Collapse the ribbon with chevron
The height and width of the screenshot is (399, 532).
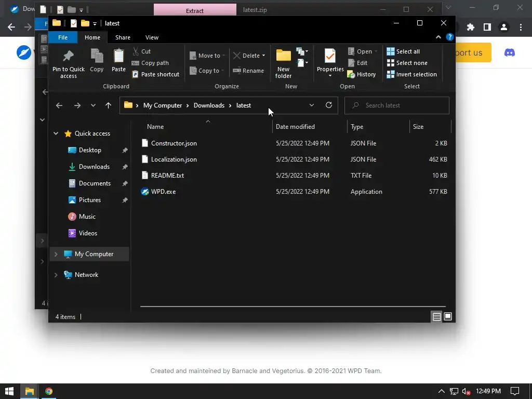[438, 37]
